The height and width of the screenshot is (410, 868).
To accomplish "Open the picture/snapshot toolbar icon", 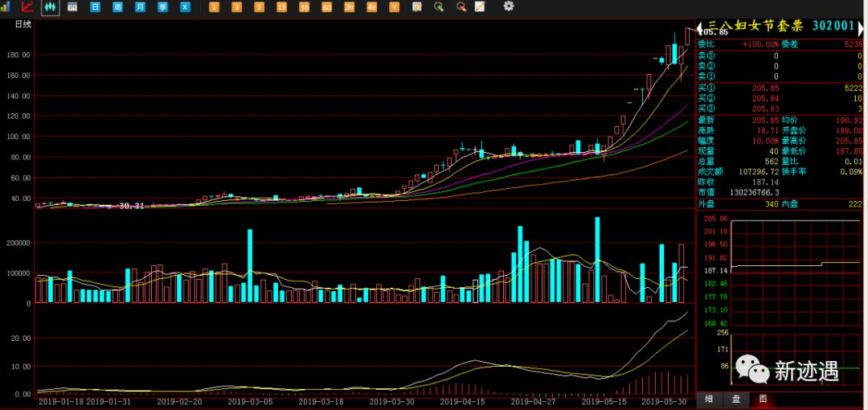I will pyautogui.click(x=417, y=6).
